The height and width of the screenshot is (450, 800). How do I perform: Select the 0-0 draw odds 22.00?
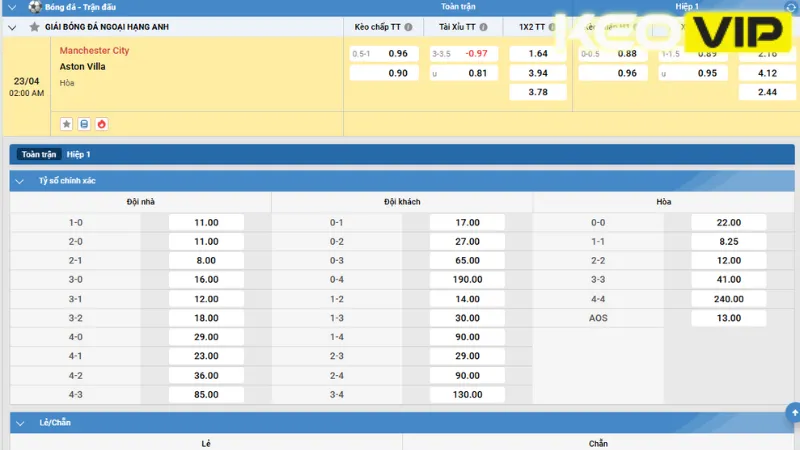(728, 222)
